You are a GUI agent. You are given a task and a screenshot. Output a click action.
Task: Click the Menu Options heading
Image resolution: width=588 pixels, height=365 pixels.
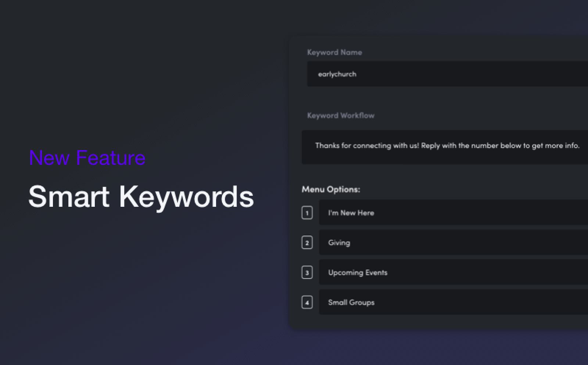(x=331, y=189)
